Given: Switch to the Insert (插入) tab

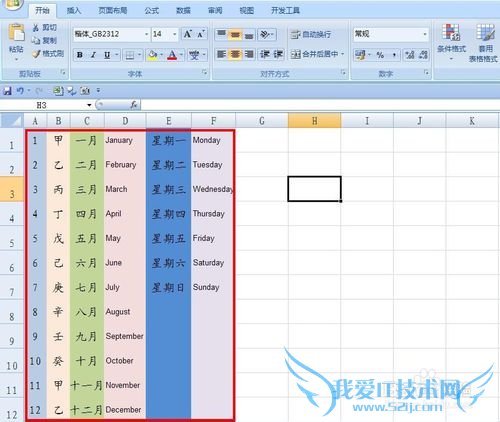Looking at the screenshot, I should tap(74, 11).
